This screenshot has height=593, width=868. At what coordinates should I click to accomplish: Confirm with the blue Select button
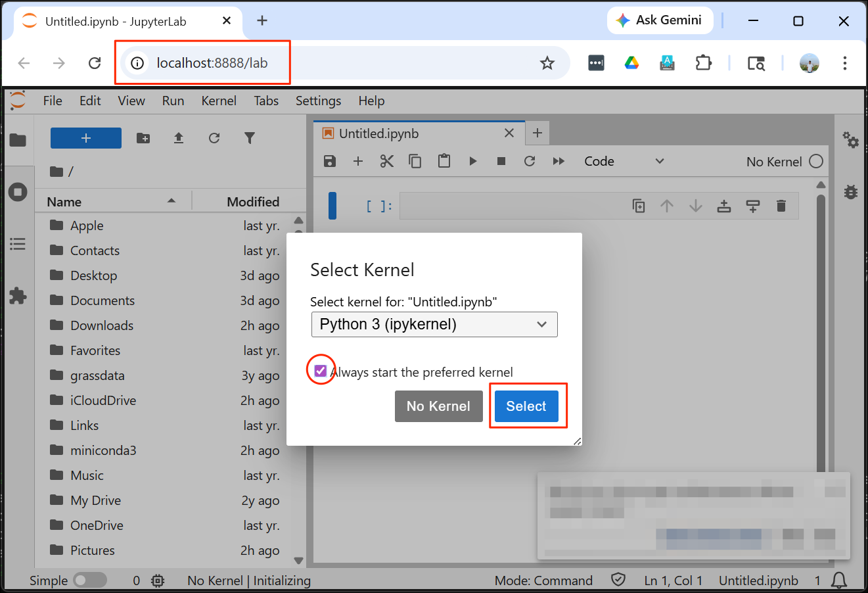526,406
